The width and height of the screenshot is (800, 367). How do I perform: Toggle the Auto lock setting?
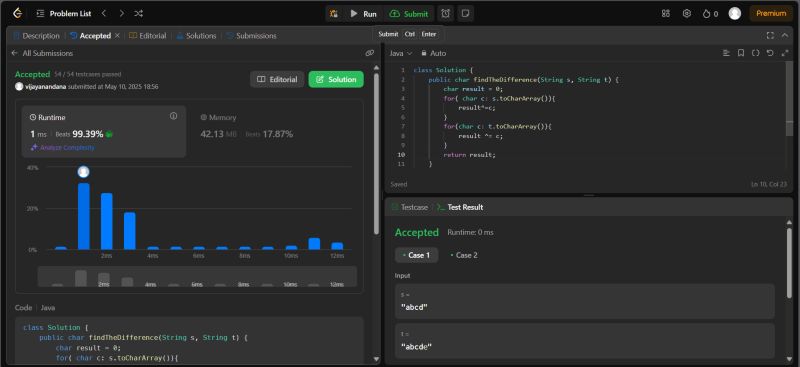coord(433,53)
